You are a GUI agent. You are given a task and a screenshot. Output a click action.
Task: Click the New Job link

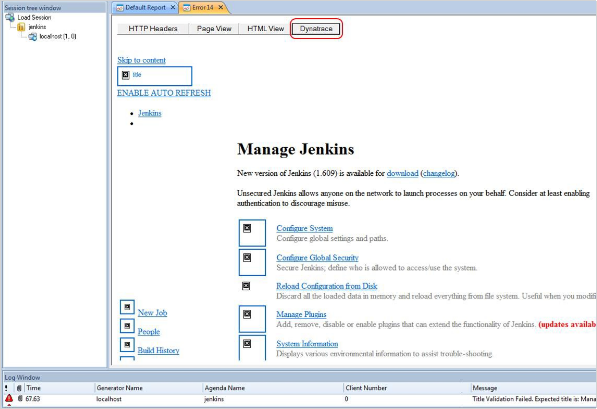click(x=152, y=313)
